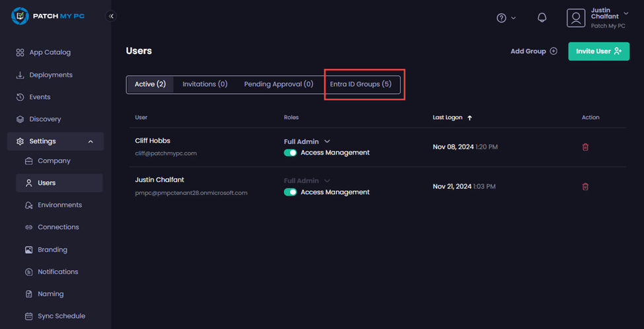Collapse the Settings section in sidebar
644x329 pixels.
pyautogui.click(x=90, y=141)
